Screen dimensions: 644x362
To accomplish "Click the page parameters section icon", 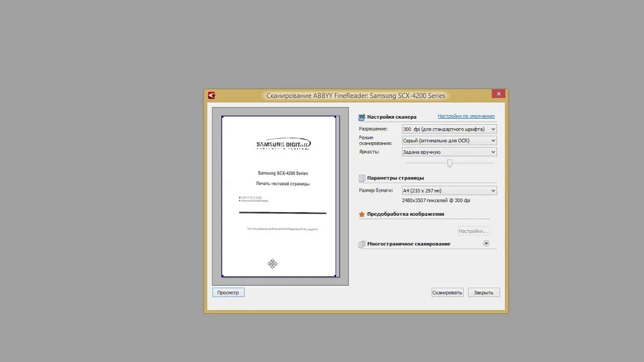I will tap(362, 178).
